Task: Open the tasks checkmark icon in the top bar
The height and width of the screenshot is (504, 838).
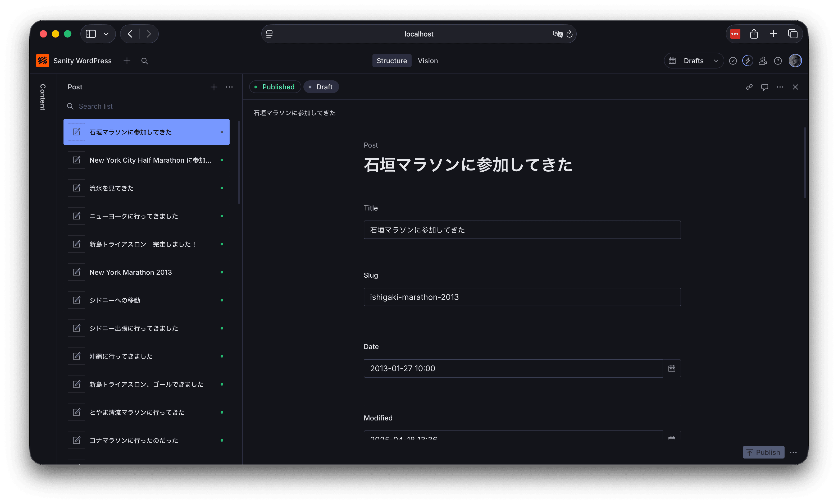Action: click(733, 61)
